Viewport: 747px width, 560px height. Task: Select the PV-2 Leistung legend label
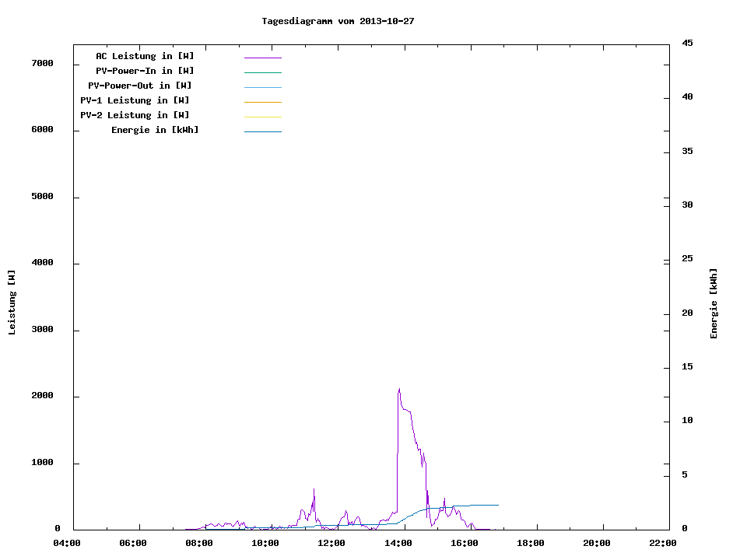point(135,115)
